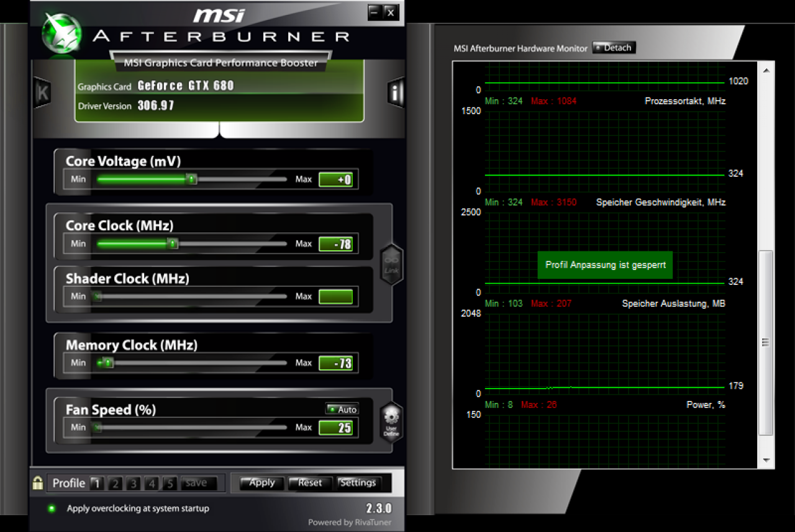This screenshot has width=795, height=532.
Task: Click the driver version 306.97 text
Action: pos(156,106)
